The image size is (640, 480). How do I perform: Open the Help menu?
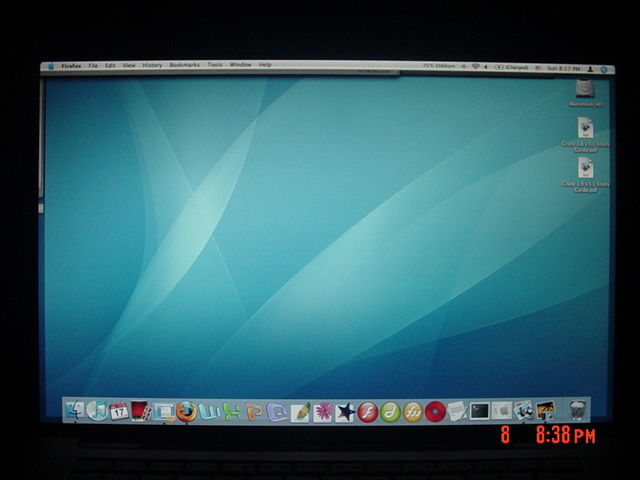click(265, 64)
